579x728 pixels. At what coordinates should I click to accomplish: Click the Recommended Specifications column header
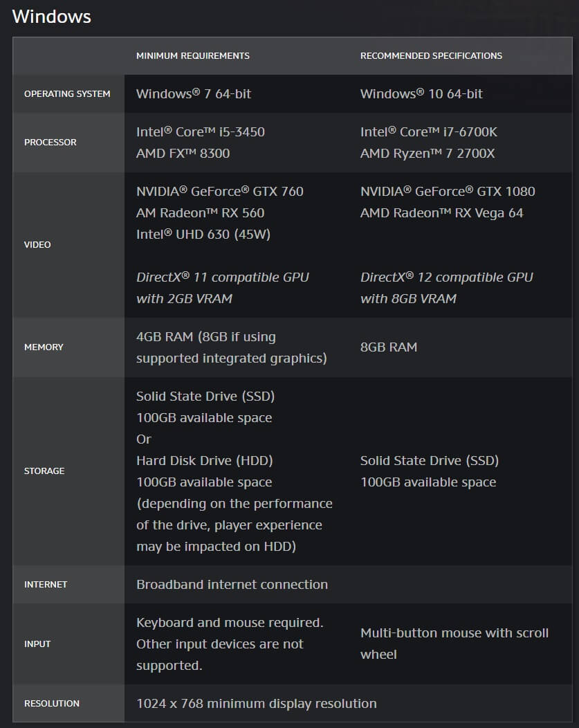[431, 55]
